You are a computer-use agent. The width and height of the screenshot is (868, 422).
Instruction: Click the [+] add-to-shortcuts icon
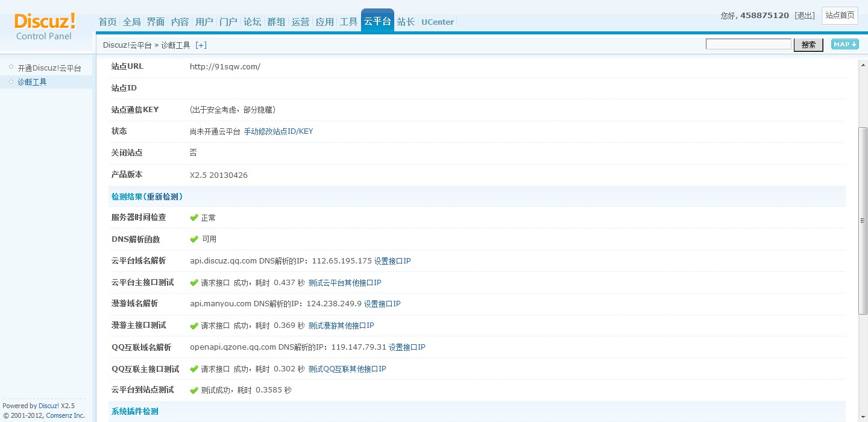201,45
